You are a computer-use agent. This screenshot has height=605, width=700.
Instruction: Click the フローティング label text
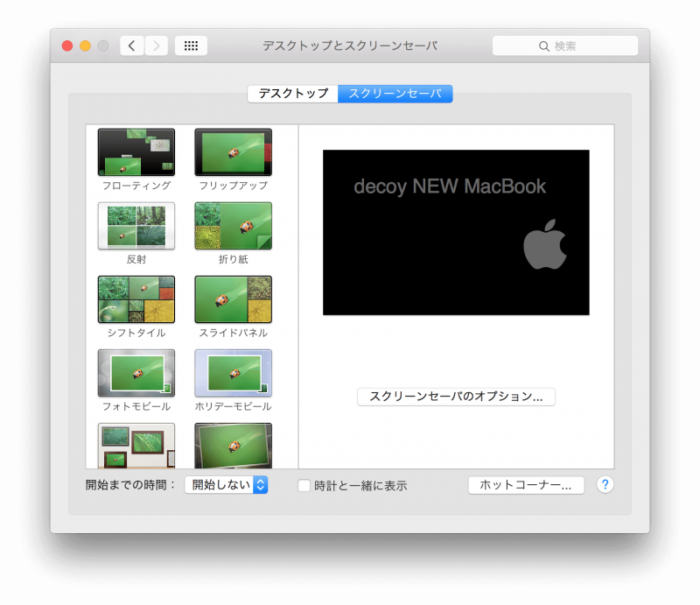(x=136, y=186)
